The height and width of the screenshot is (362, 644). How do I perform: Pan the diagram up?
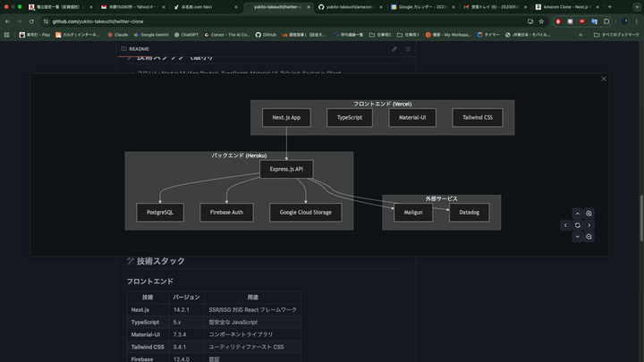[578, 214]
